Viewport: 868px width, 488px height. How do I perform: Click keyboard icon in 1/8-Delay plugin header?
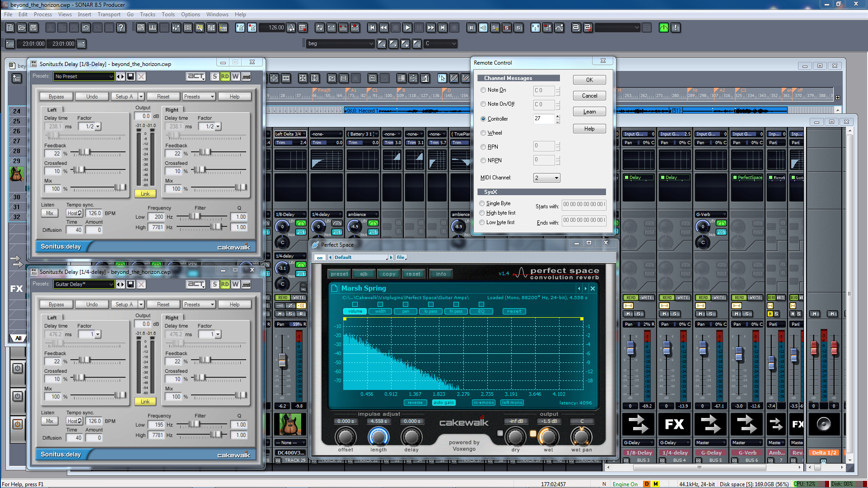pos(246,76)
